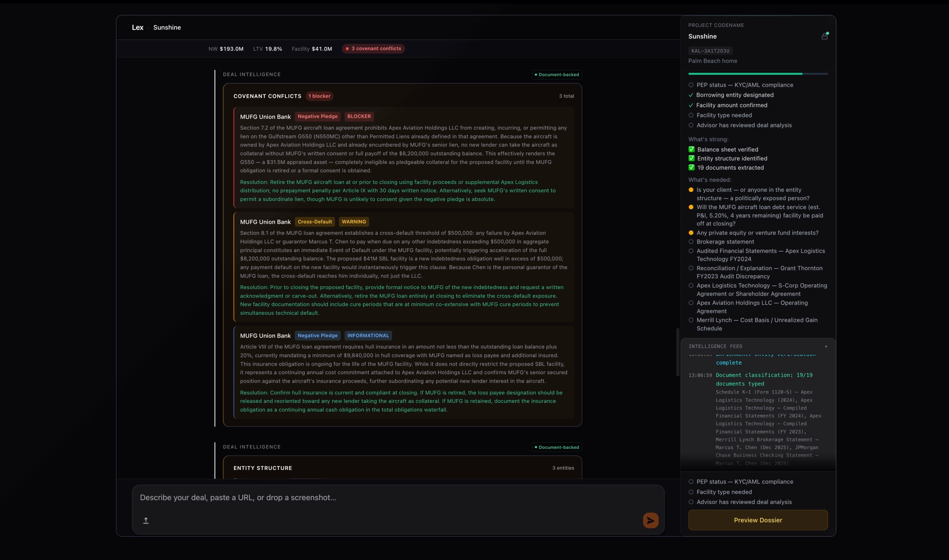The height and width of the screenshot is (560, 949).
Task: Expand the Entity Structure section
Action: [x=263, y=468]
